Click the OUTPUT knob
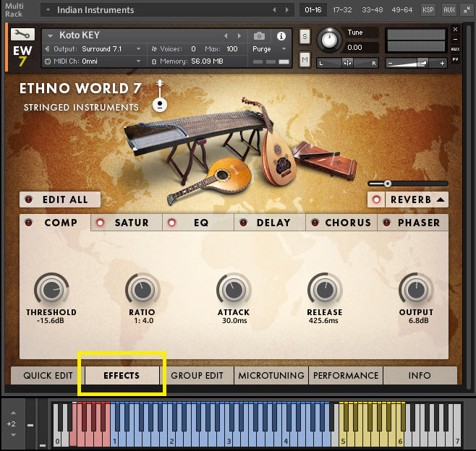The image size is (476, 451). pyautogui.click(x=416, y=290)
